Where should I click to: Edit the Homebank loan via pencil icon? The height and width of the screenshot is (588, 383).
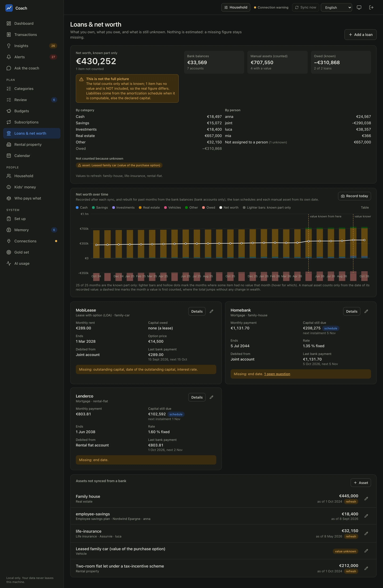coord(366,311)
